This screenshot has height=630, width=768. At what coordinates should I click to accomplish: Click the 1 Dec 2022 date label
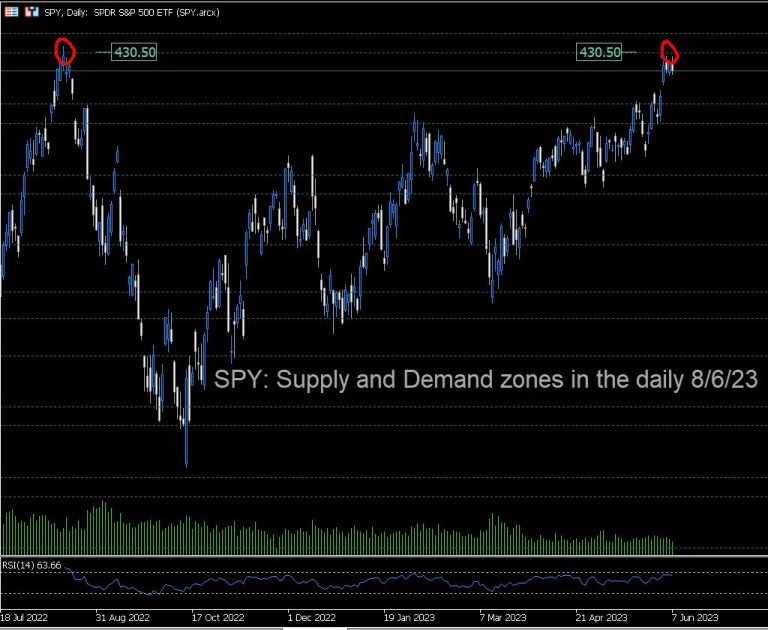tap(312, 617)
